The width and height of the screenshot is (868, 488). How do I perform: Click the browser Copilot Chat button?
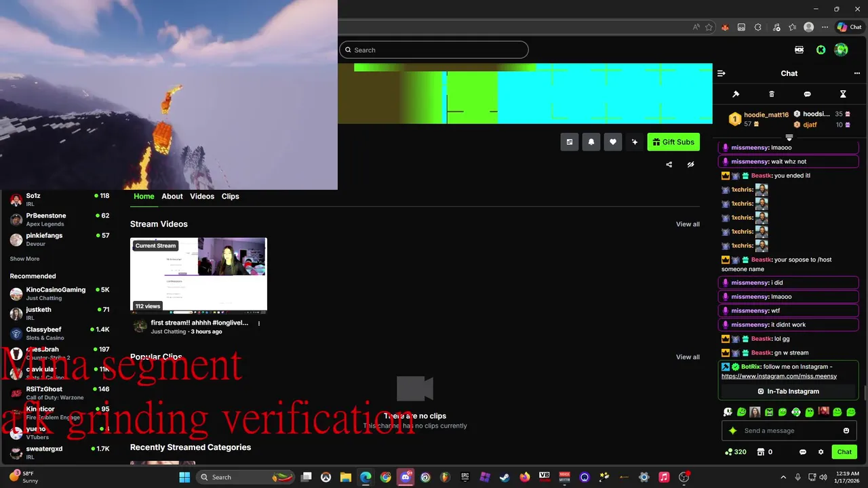tap(850, 27)
